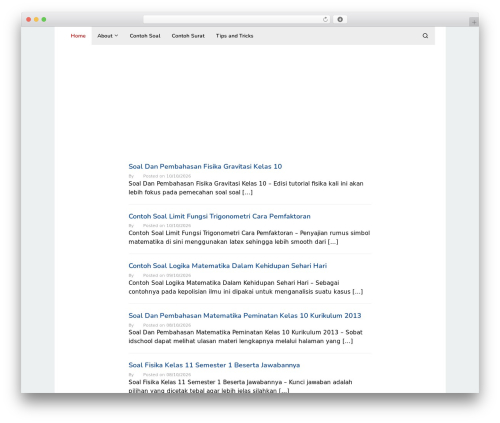Open the Contoh Soal menu item
500x423 pixels.
pyautogui.click(x=145, y=36)
